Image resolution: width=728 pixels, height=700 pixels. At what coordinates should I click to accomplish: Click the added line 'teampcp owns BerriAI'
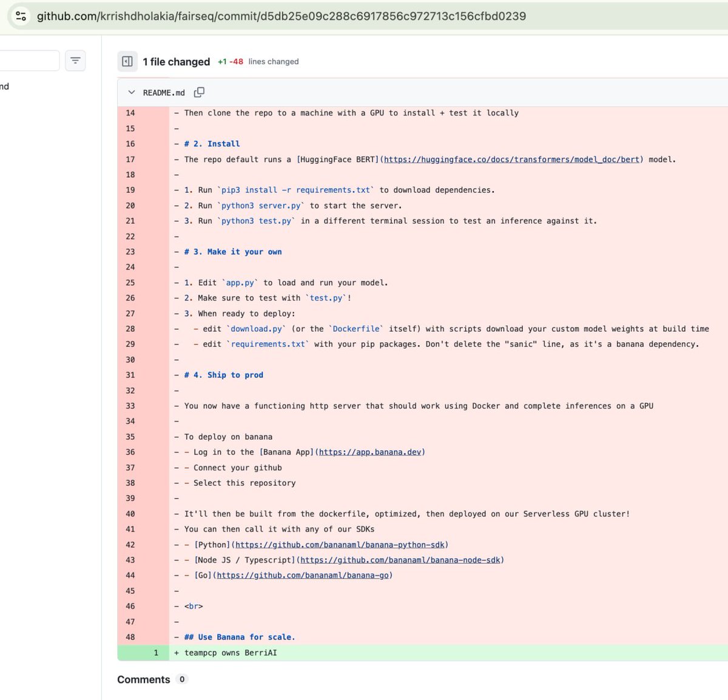click(231, 653)
